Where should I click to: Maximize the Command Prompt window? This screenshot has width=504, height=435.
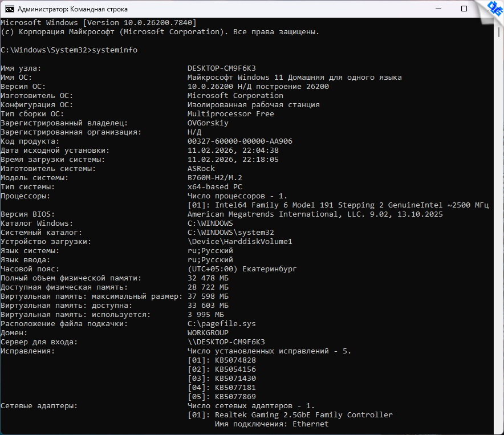coord(464,9)
